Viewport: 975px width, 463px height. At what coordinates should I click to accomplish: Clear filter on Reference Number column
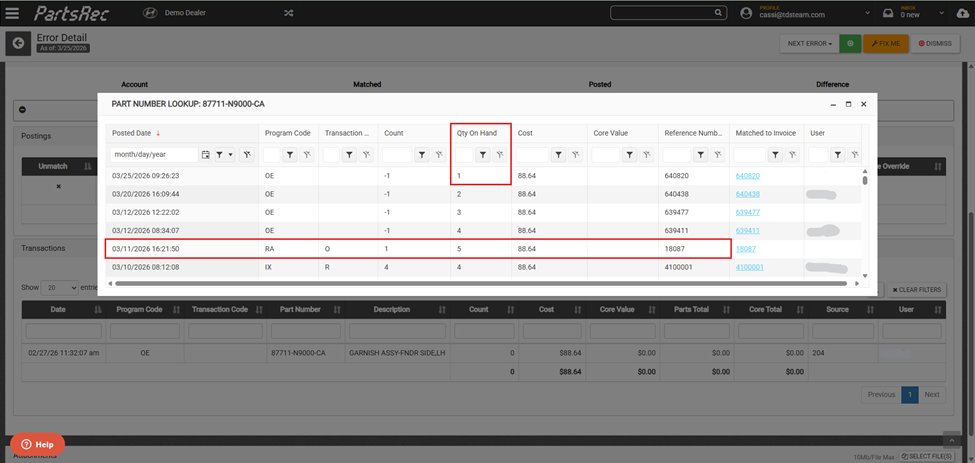pos(718,155)
